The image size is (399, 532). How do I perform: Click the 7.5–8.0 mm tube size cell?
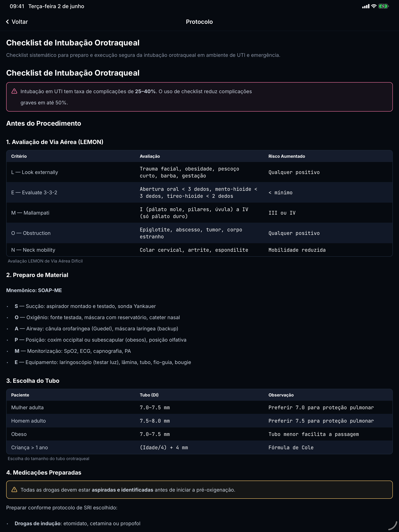coord(155,421)
